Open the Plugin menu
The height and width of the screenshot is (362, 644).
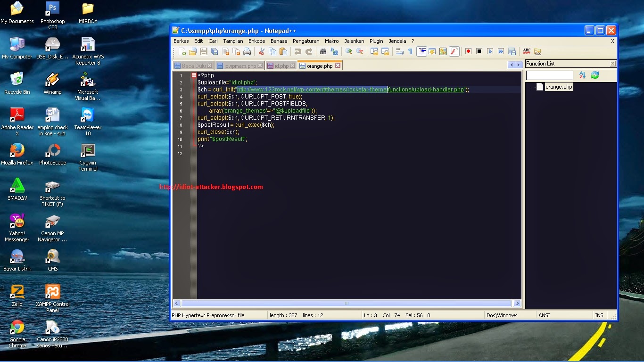coord(376,41)
